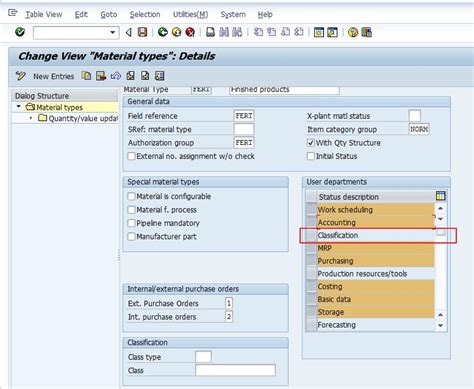Click the Find binoculars icon
This screenshot has height=389, width=474.
[x=224, y=32]
